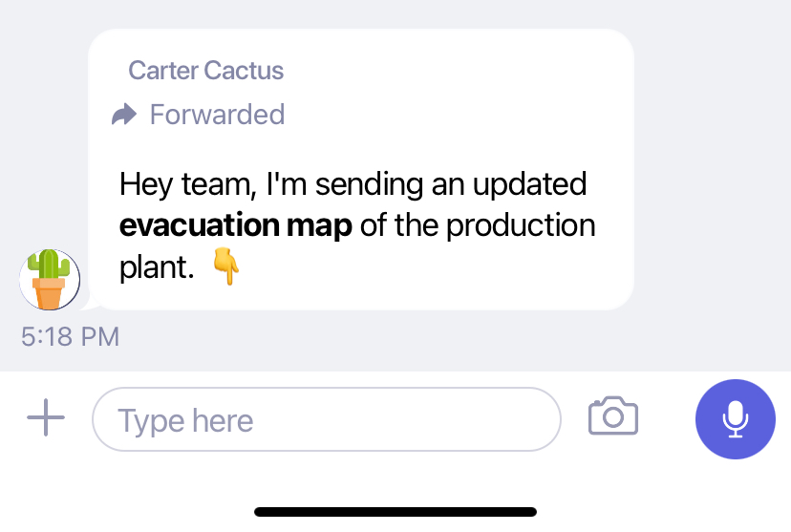
Task: Click the word 'updated' in message
Action: pyautogui.click(x=529, y=185)
